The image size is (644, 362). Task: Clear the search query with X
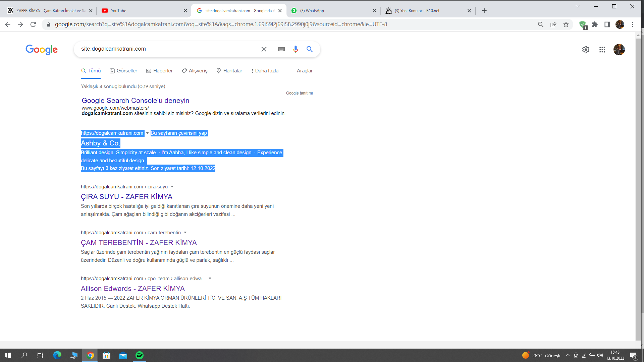tap(264, 49)
